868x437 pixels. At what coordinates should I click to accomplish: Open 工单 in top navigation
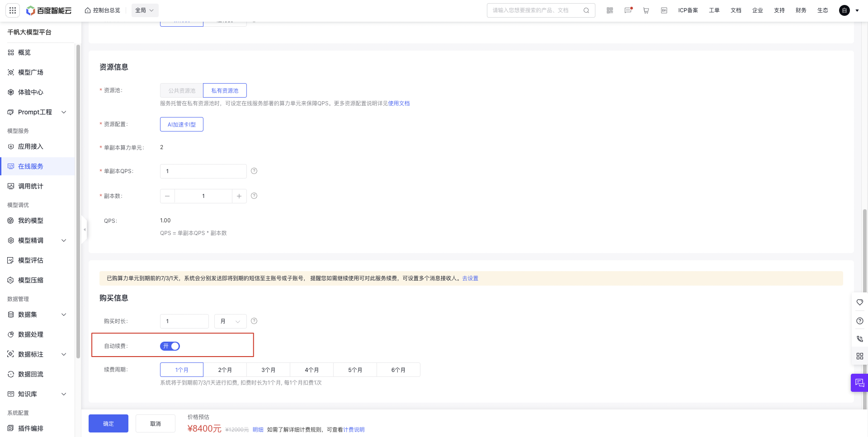pyautogui.click(x=714, y=10)
